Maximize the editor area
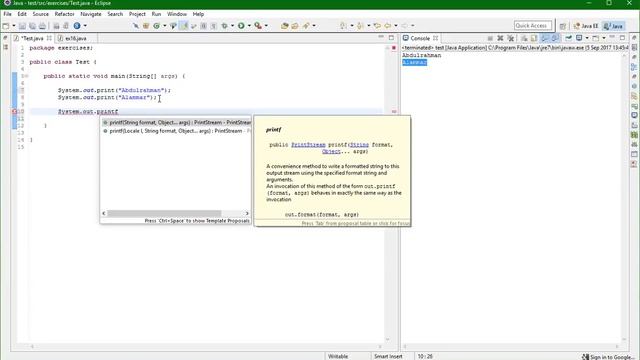This screenshot has height=360, width=640. click(x=391, y=38)
